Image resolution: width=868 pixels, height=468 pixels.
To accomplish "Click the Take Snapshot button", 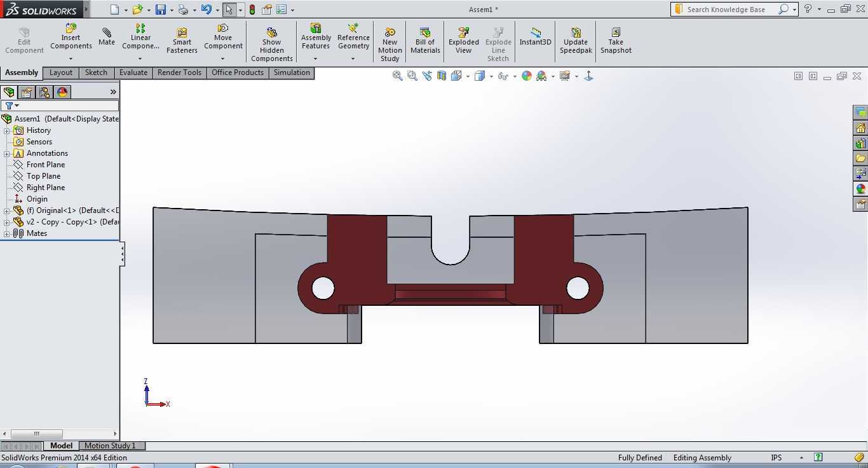I will click(x=616, y=41).
